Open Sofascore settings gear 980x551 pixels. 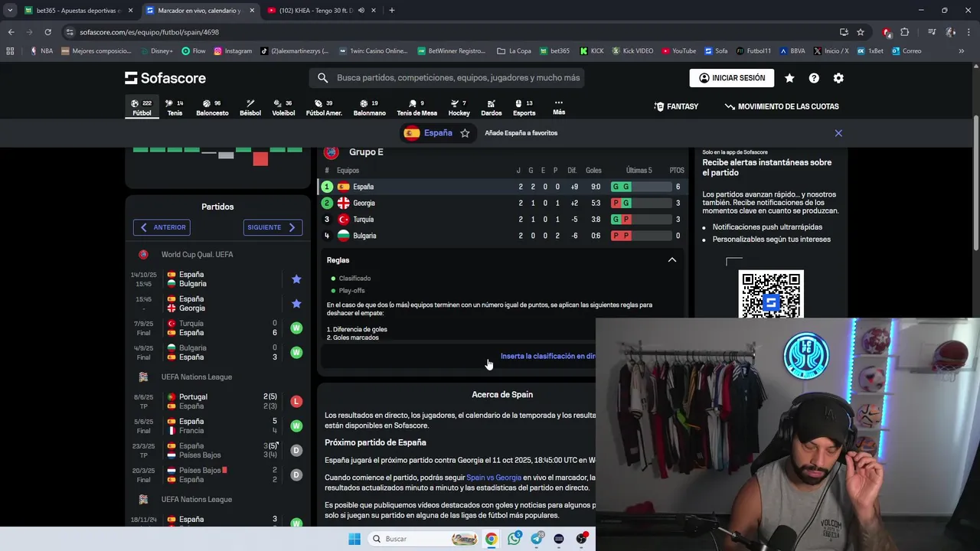(x=838, y=78)
